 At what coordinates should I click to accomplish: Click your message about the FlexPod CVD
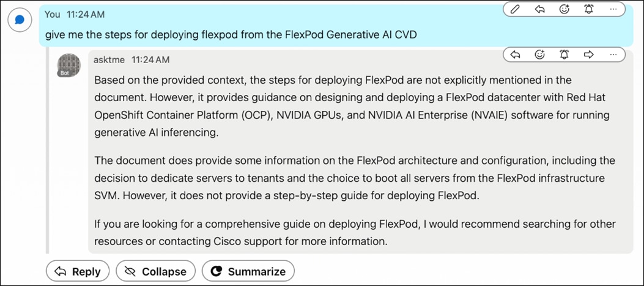tap(231, 35)
